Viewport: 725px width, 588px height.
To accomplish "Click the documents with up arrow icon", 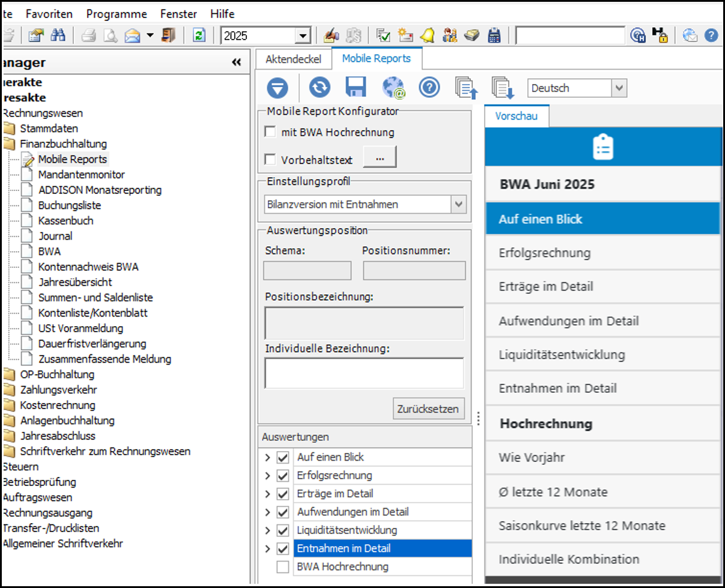I will coord(467,88).
